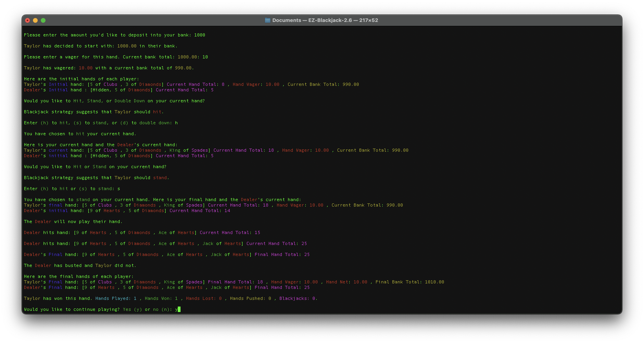Click 'Final Bank Total: 1010.00'

tap(410, 282)
